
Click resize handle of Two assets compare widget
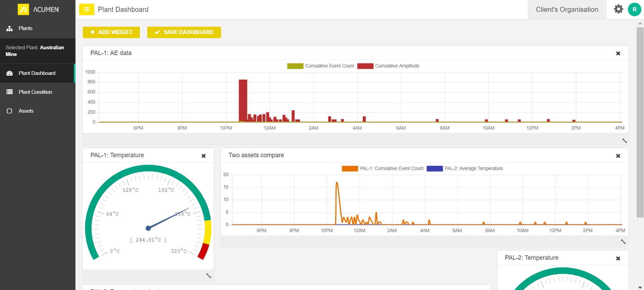point(623,241)
